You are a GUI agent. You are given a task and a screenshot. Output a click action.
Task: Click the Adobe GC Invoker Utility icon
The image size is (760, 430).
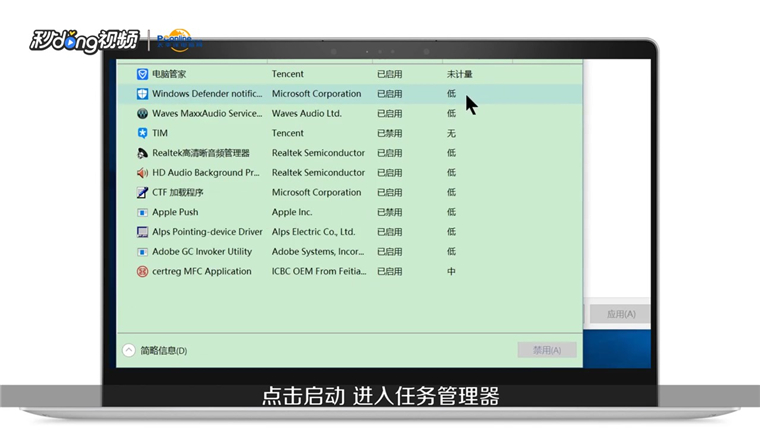tap(142, 252)
